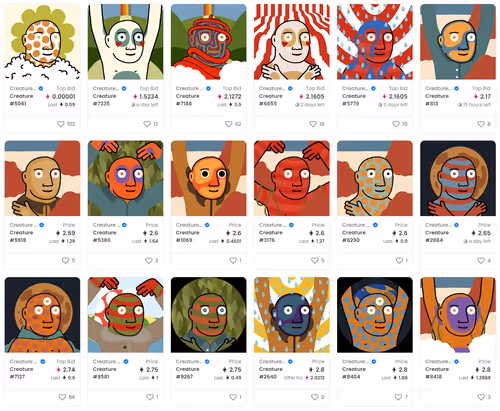
Task: Like Creature #3176 using the heart
Action: [x=315, y=260]
